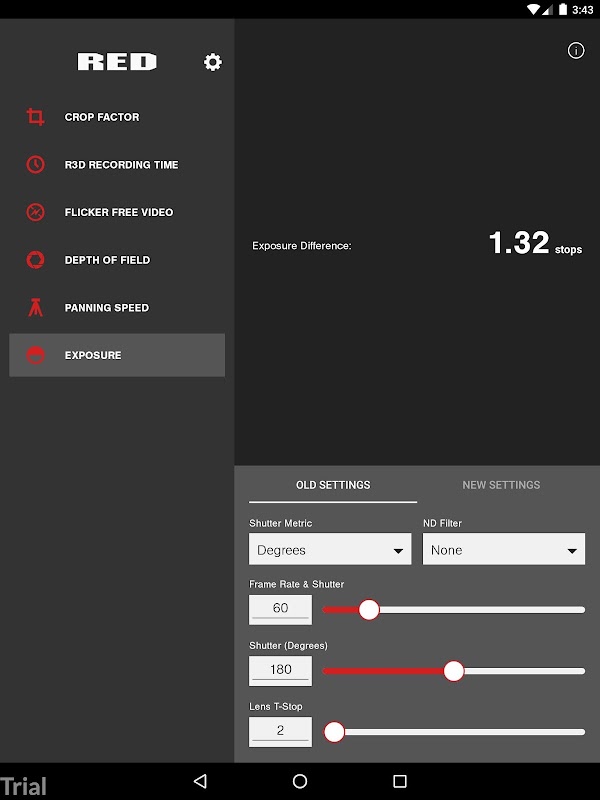Switch to the New Settings tab
The width and height of the screenshot is (600, 800).
(x=501, y=485)
